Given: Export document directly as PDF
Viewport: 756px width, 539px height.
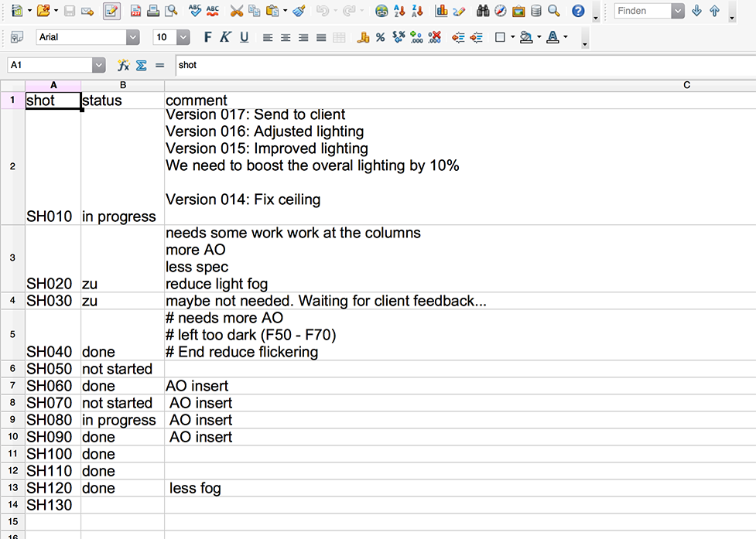Looking at the screenshot, I should pyautogui.click(x=135, y=11).
